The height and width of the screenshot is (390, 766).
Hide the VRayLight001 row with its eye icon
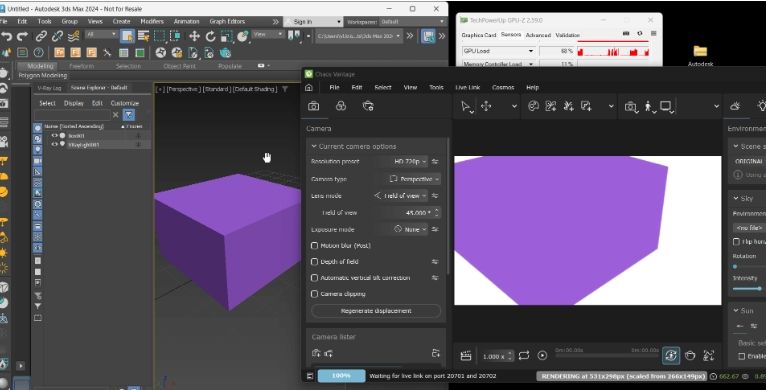(55, 144)
